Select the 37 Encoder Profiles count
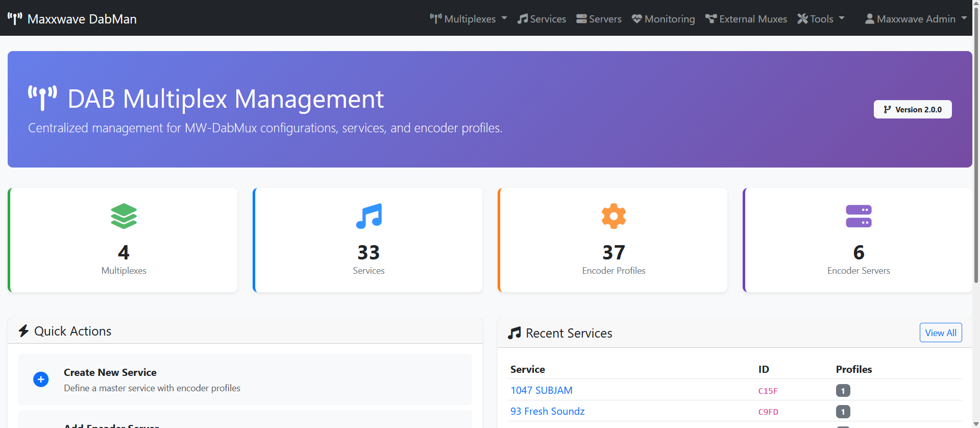This screenshot has height=428, width=980. (x=614, y=252)
